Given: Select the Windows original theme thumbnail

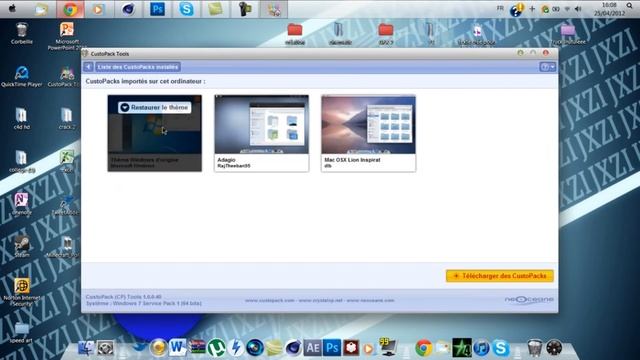Looking at the screenshot, I should tap(155, 133).
